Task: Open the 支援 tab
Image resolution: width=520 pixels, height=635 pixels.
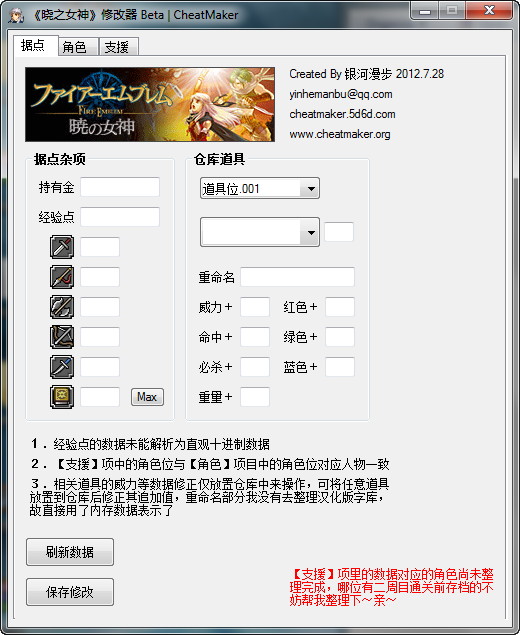Action: [119, 47]
